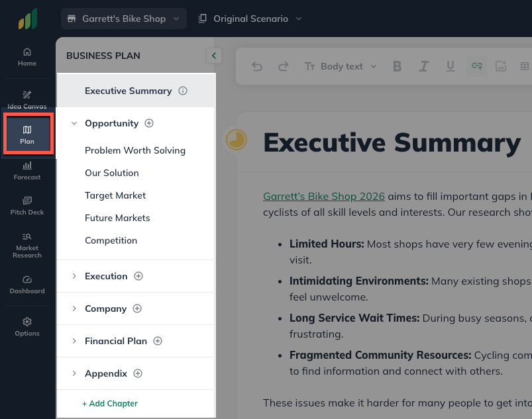Click the Financial Plan chapter title
Image resolution: width=532 pixels, height=419 pixels.
coord(116,341)
